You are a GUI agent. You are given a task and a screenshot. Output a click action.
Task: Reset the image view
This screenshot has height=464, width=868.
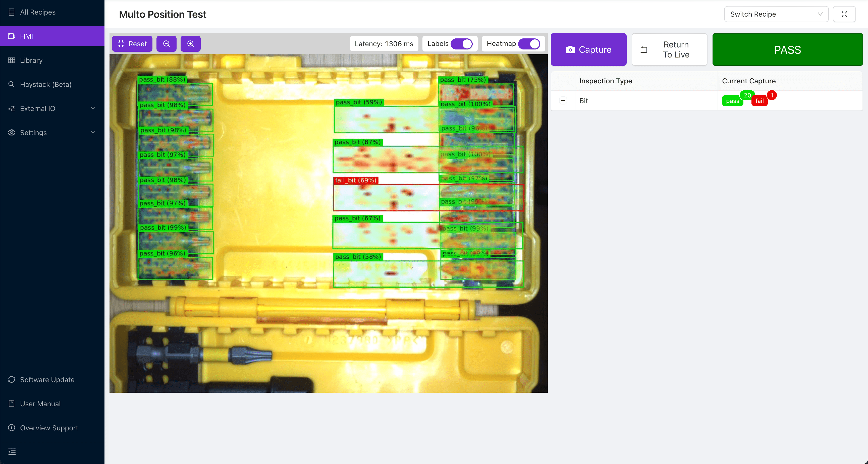(132, 44)
